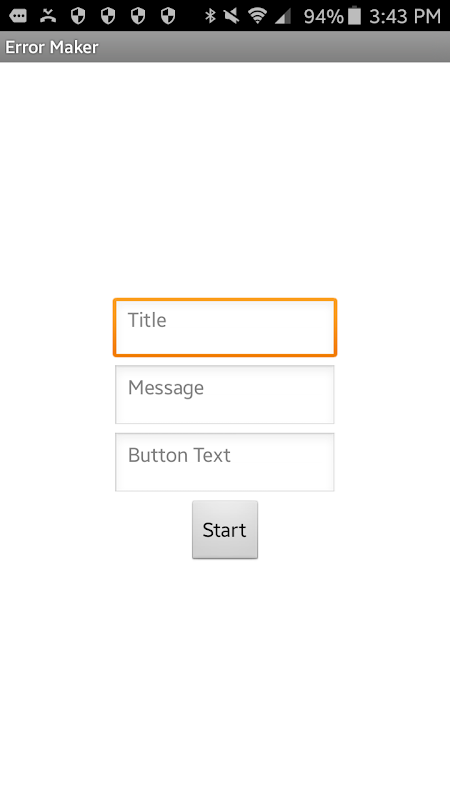
Task: Tap the muted sound status icon
Action: [x=232, y=16]
